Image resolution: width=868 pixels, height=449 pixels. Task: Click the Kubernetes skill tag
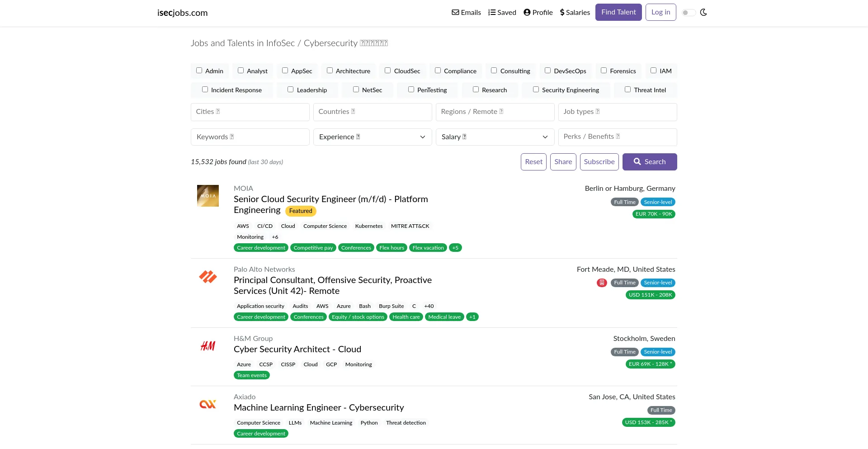369,226
